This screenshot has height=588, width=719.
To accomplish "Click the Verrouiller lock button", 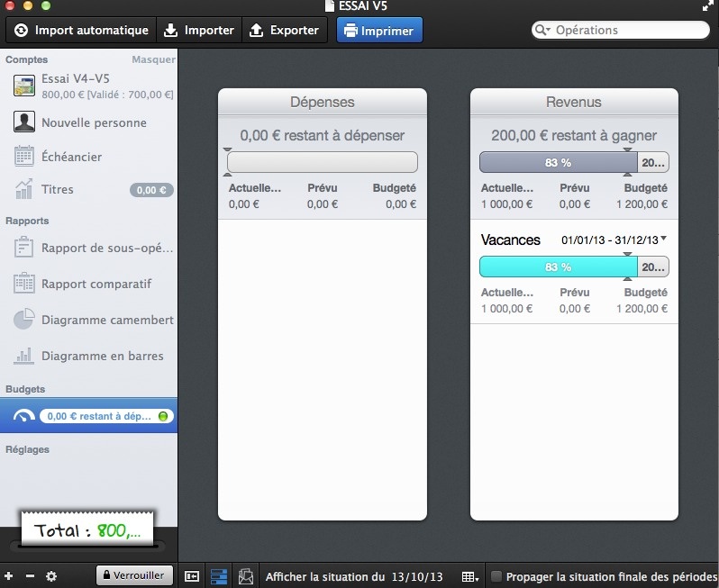I will point(134,575).
